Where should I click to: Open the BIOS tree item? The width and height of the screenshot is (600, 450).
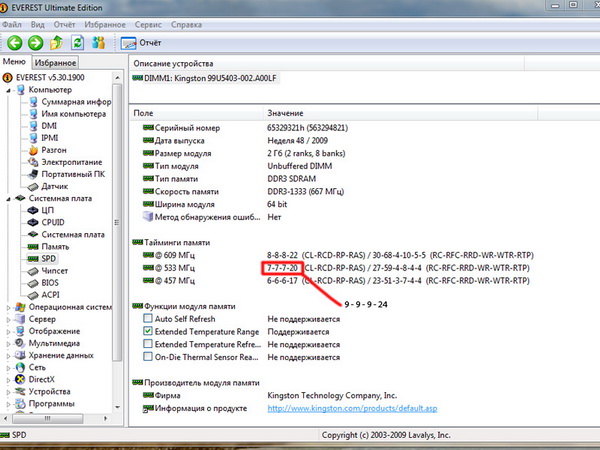[50, 283]
